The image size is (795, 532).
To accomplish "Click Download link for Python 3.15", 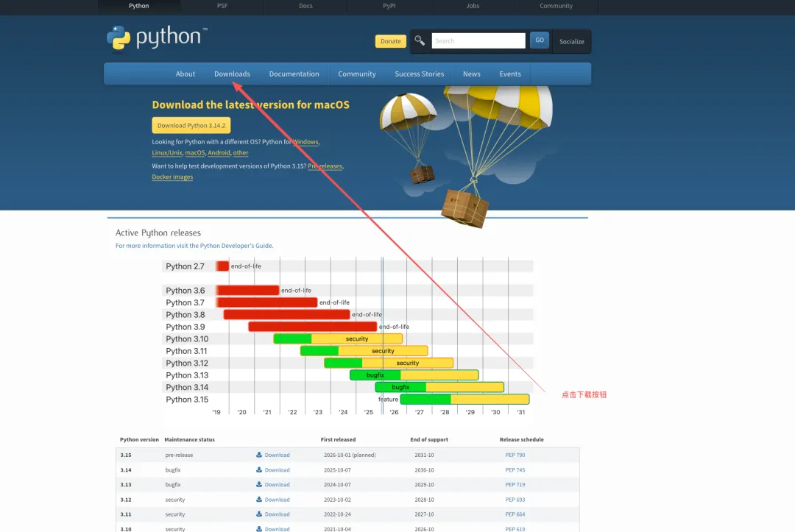I will click(277, 455).
